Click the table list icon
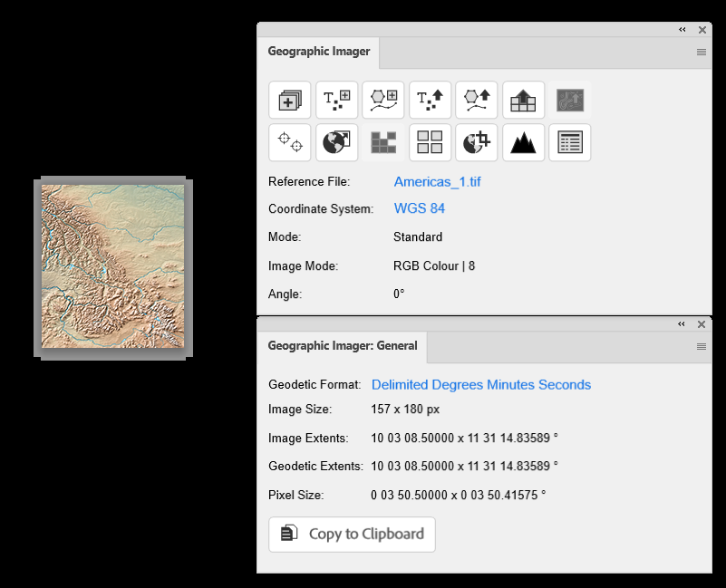726x588 pixels. point(570,142)
